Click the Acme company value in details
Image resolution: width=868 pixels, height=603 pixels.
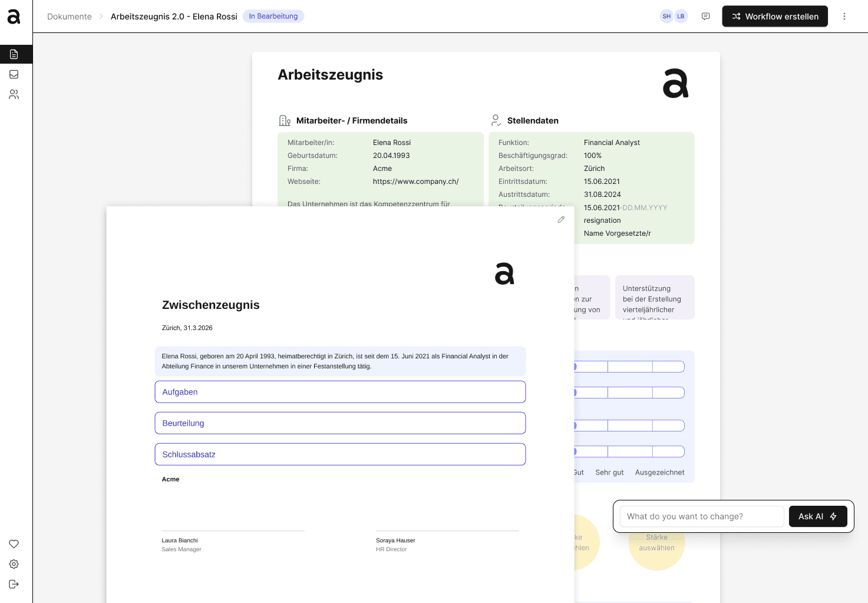382,169
